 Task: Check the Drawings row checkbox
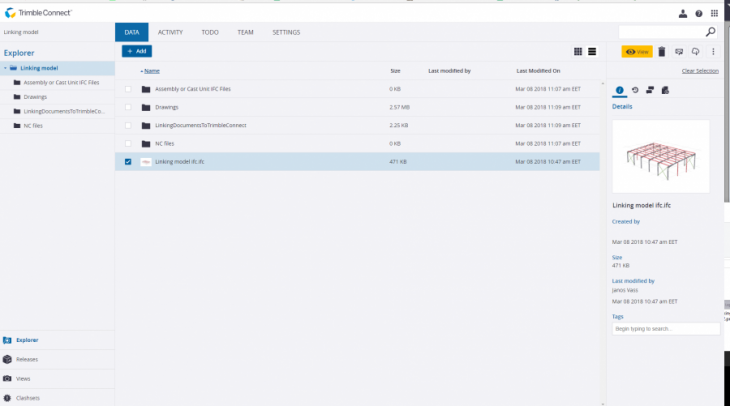[128, 107]
